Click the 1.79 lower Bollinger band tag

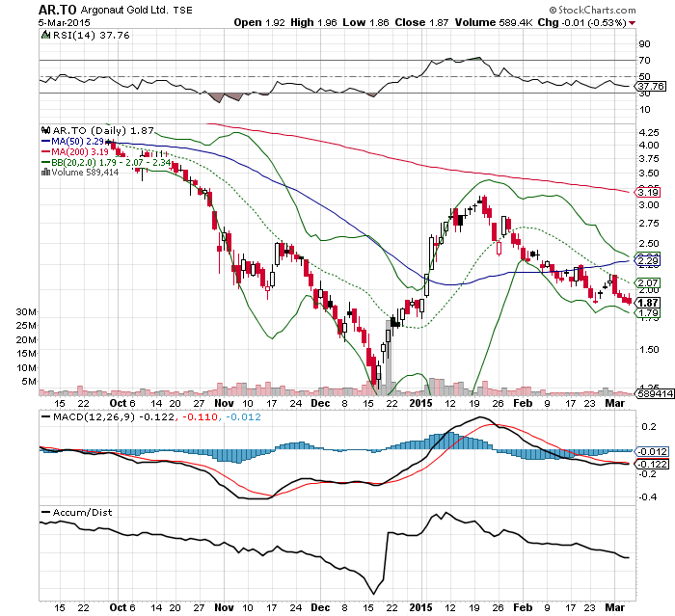tap(647, 313)
